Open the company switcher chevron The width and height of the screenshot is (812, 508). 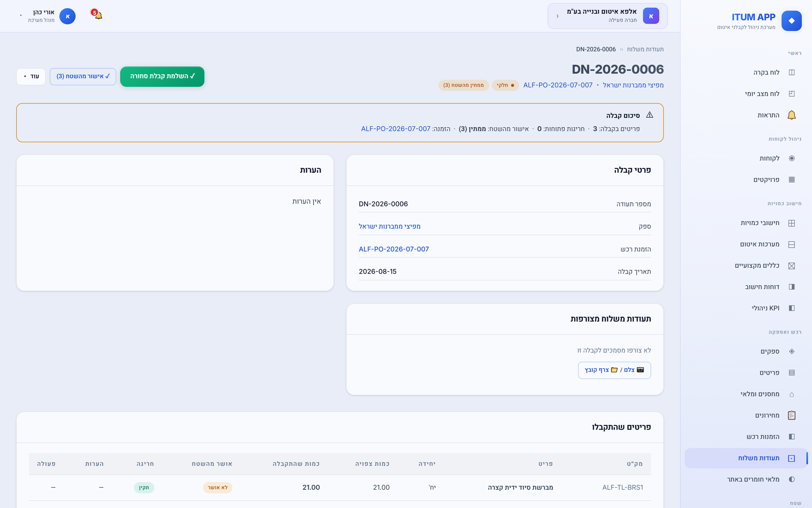pyautogui.click(x=557, y=16)
